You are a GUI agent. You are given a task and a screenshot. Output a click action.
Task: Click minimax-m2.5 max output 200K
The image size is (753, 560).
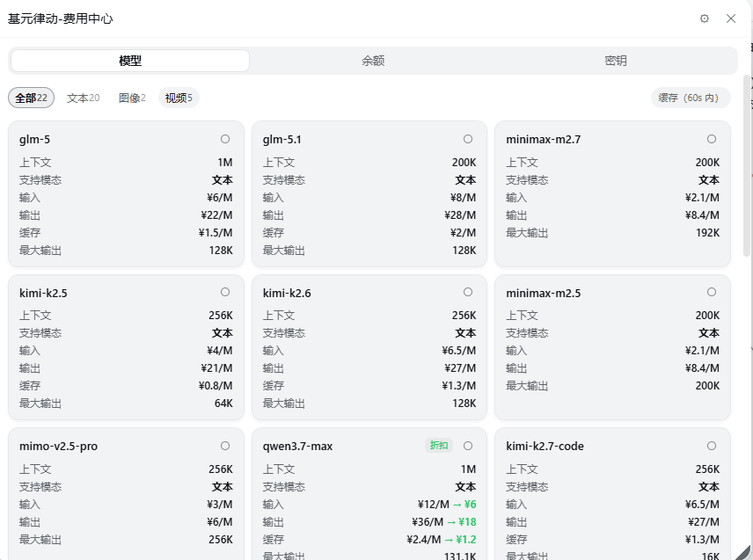708,386
